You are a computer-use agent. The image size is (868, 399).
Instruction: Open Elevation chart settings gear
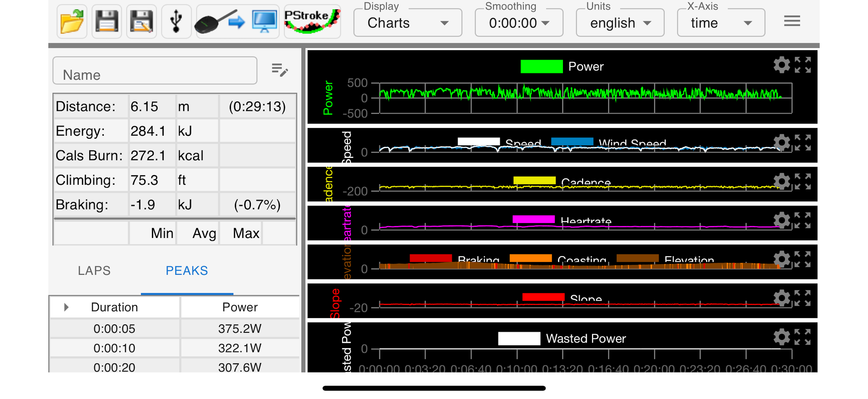(781, 259)
